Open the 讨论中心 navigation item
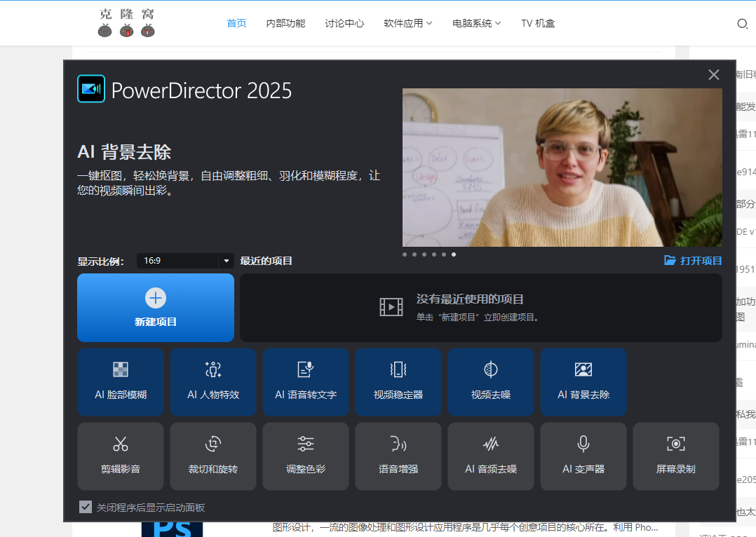Image resolution: width=756 pixels, height=537 pixels. coord(344,23)
